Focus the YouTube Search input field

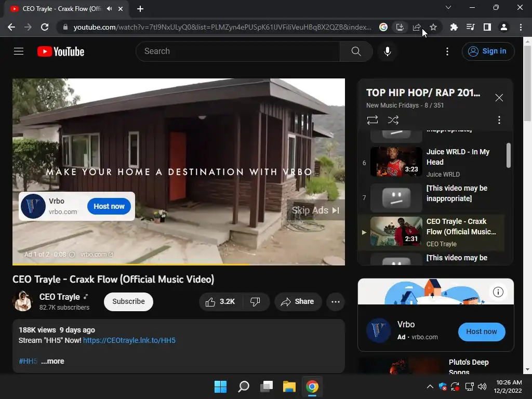click(x=238, y=51)
